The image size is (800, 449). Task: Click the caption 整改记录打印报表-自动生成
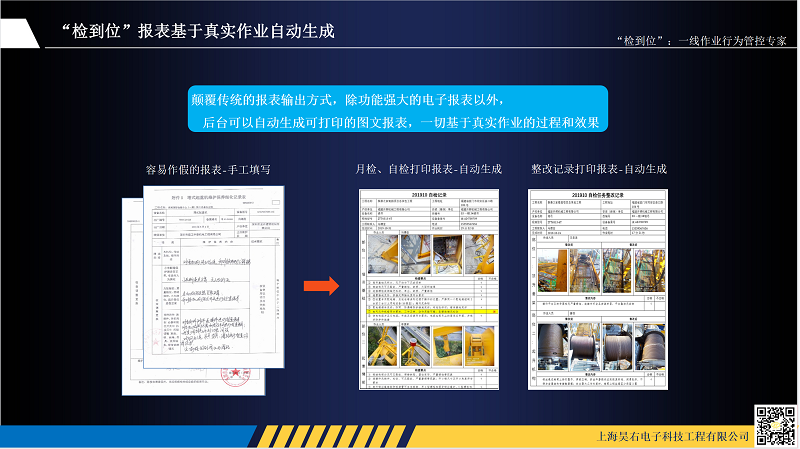tap(598, 169)
